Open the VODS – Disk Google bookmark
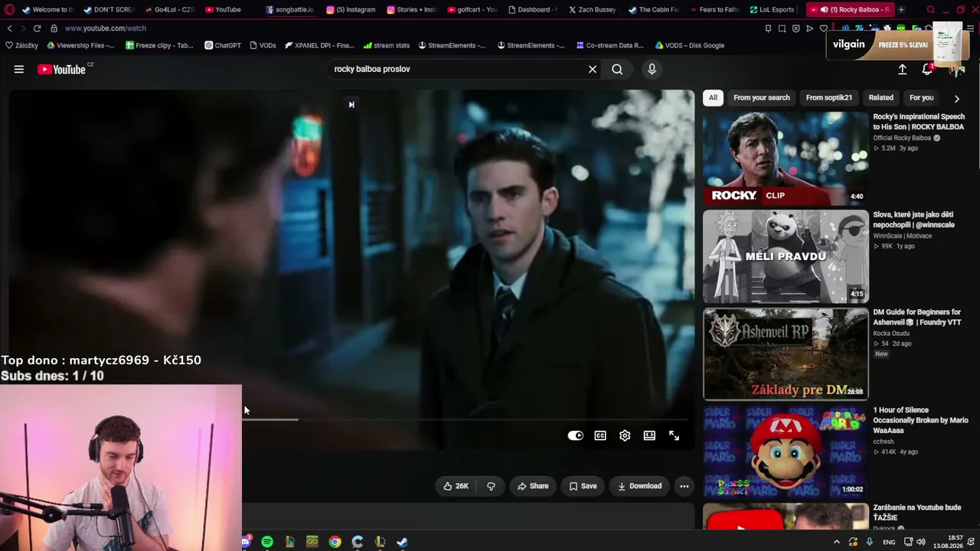The height and width of the screenshot is (551, 980). tap(689, 45)
